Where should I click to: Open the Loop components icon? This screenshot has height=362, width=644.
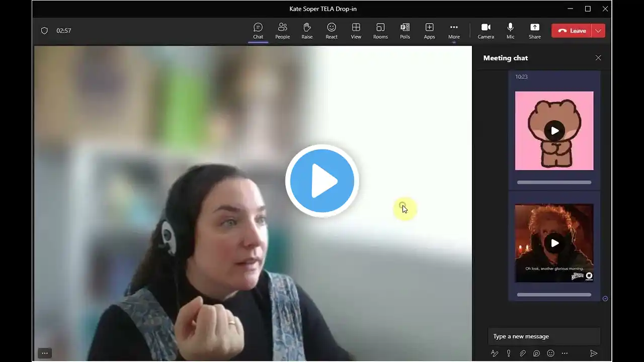[x=536, y=353]
